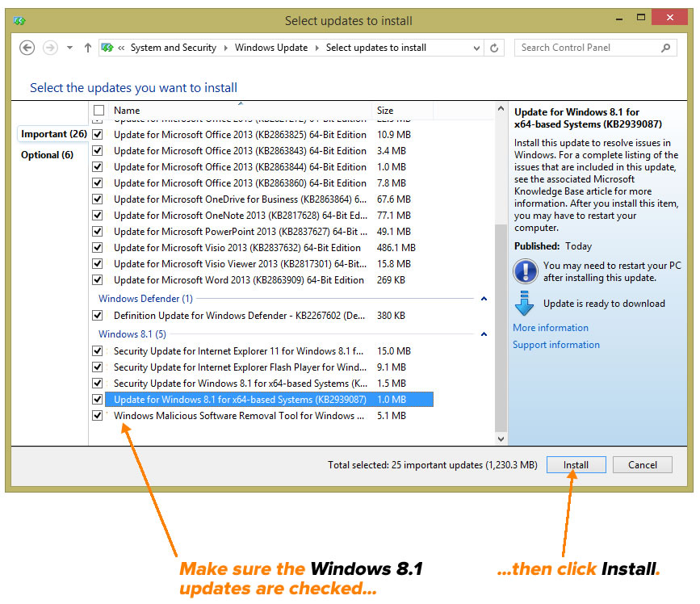Click the Windows Defender (1) group header

(x=145, y=299)
